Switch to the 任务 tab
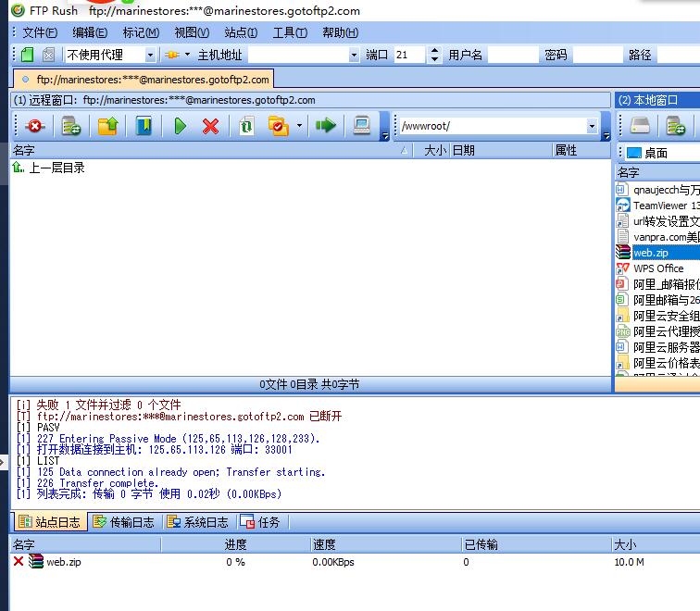Screen dimensions: 700x611 [x=261, y=522]
